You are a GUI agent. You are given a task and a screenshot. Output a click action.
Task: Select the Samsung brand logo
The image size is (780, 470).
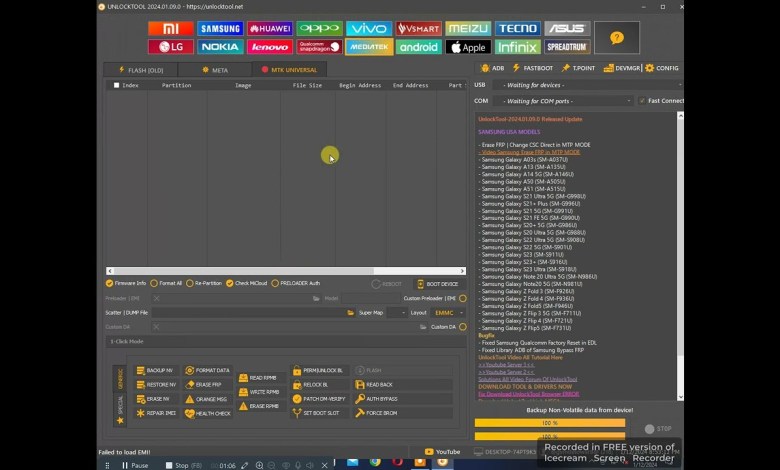[220, 28]
